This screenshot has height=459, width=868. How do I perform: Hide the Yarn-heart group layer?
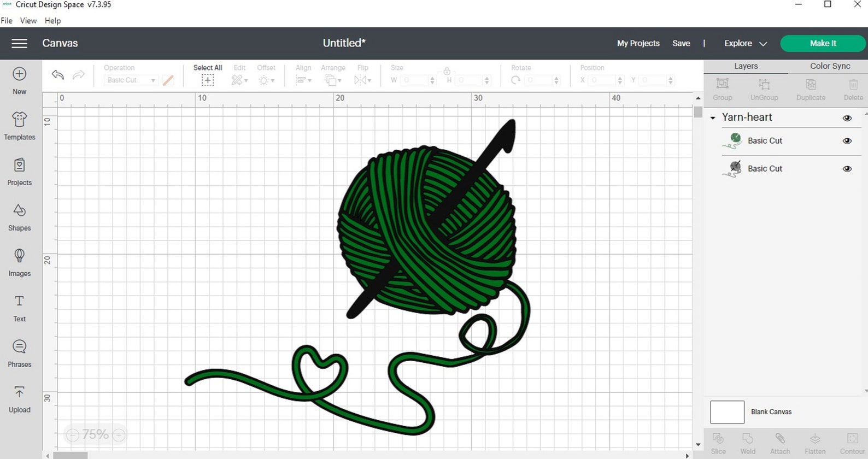pyautogui.click(x=847, y=118)
